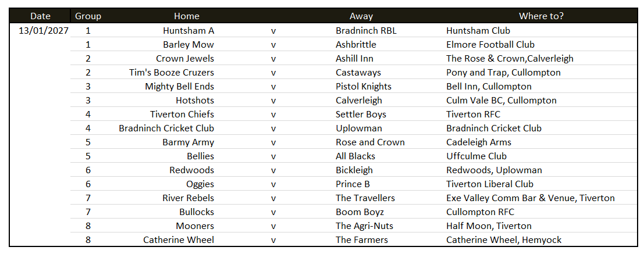Select the Tiverton Chiefs cell
Image resolution: width=644 pixels, height=254 pixels.
point(182,114)
